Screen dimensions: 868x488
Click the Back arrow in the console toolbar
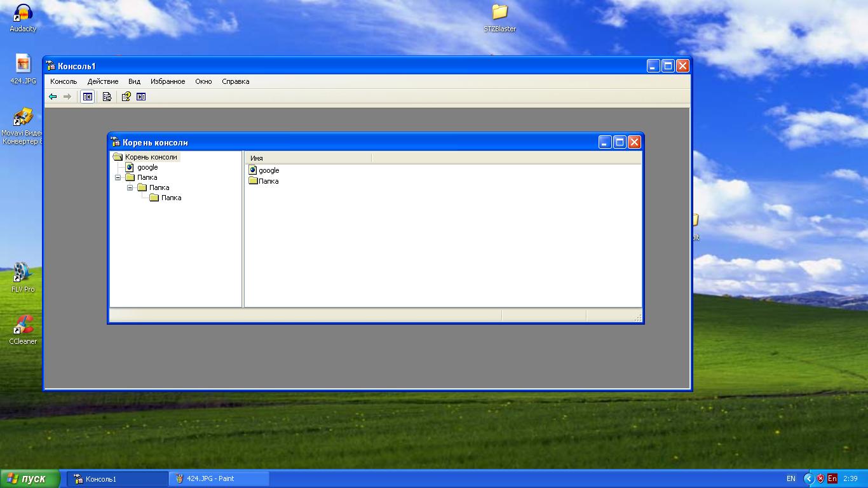click(x=53, y=97)
